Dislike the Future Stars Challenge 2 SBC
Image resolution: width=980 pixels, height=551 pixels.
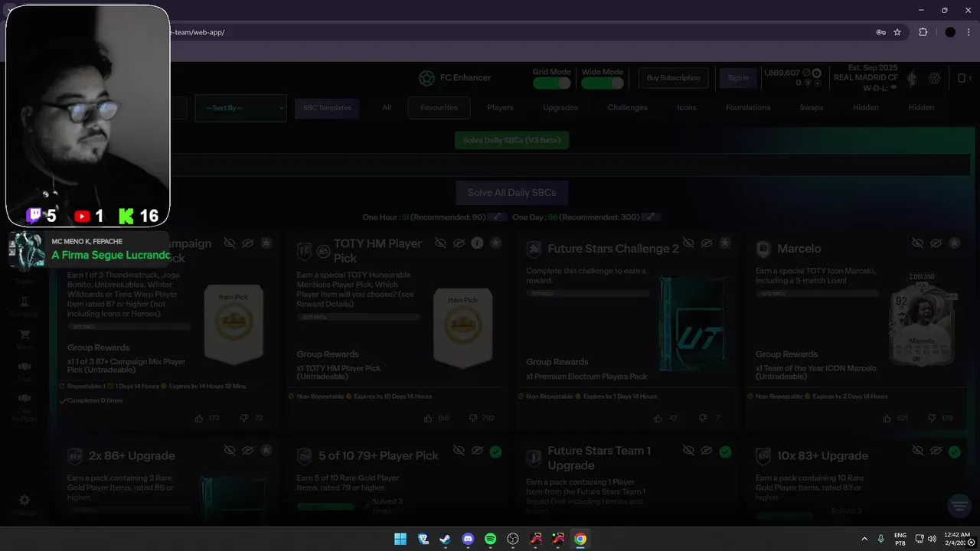pos(702,419)
